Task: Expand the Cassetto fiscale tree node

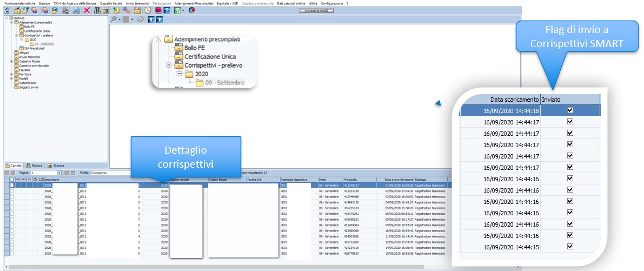Action: tap(12, 61)
